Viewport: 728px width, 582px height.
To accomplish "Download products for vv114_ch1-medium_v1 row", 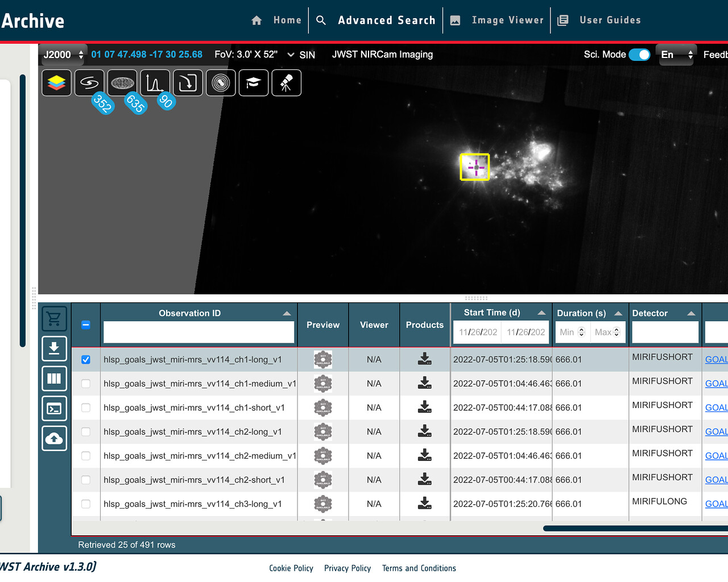I will tap(424, 384).
